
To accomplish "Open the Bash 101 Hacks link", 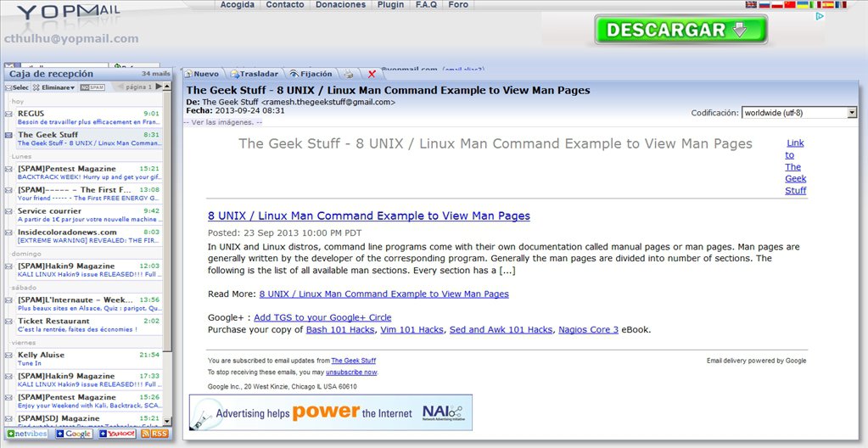I will point(342,330).
